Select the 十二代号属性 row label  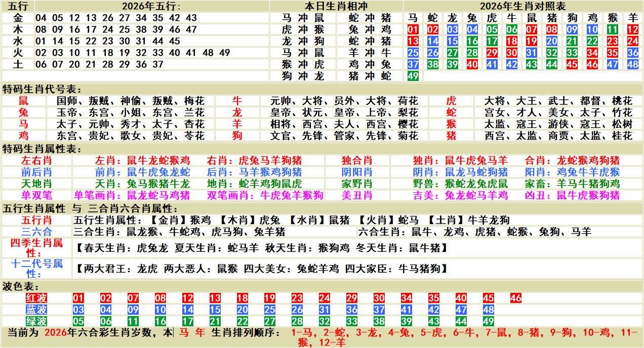pyautogui.click(x=36, y=268)
